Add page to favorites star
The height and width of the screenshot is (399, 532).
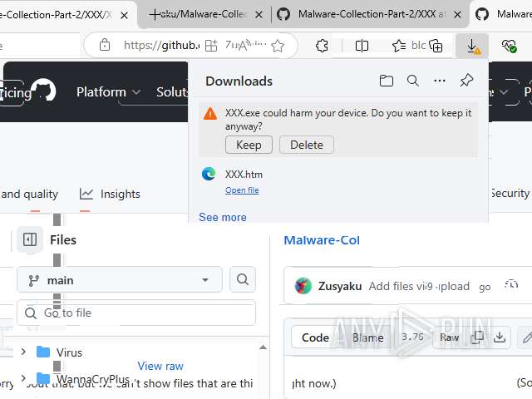pos(278,46)
